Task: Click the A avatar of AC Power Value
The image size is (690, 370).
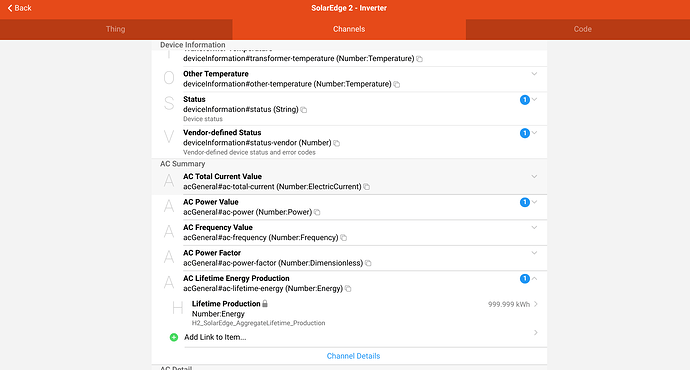Action: 169,206
